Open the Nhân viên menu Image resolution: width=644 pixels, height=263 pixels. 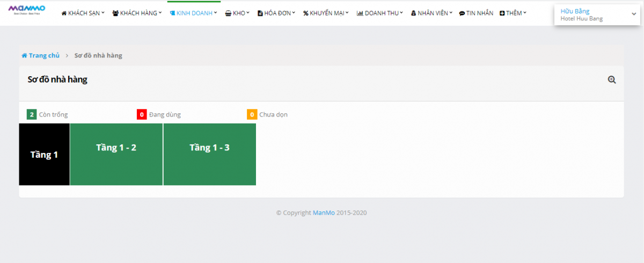pos(431,13)
